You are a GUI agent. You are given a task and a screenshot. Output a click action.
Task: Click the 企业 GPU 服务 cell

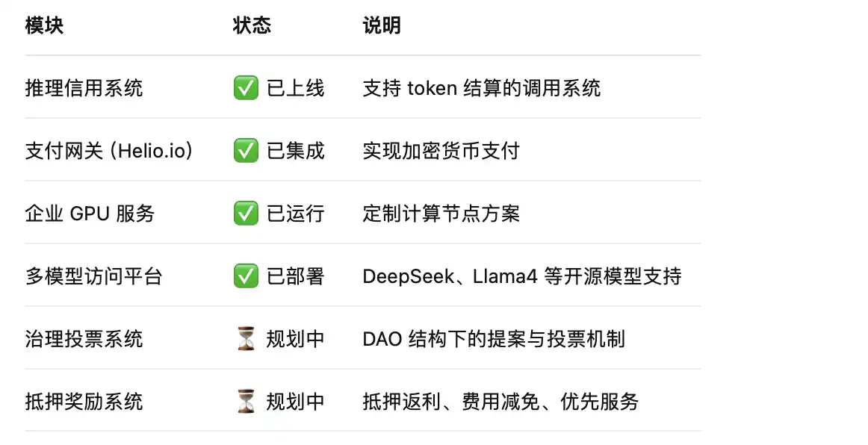click(x=90, y=214)
